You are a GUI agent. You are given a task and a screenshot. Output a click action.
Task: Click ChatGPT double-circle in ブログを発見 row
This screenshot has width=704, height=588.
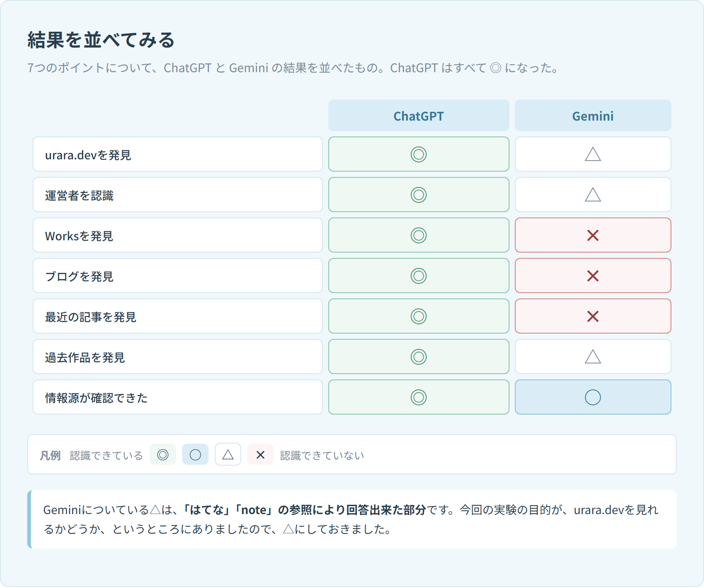418,276
